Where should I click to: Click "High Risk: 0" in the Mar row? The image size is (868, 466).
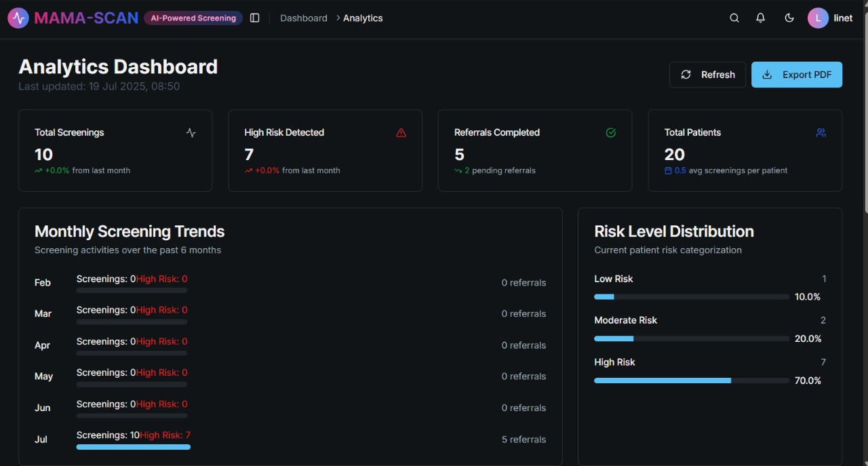(162, 310)
